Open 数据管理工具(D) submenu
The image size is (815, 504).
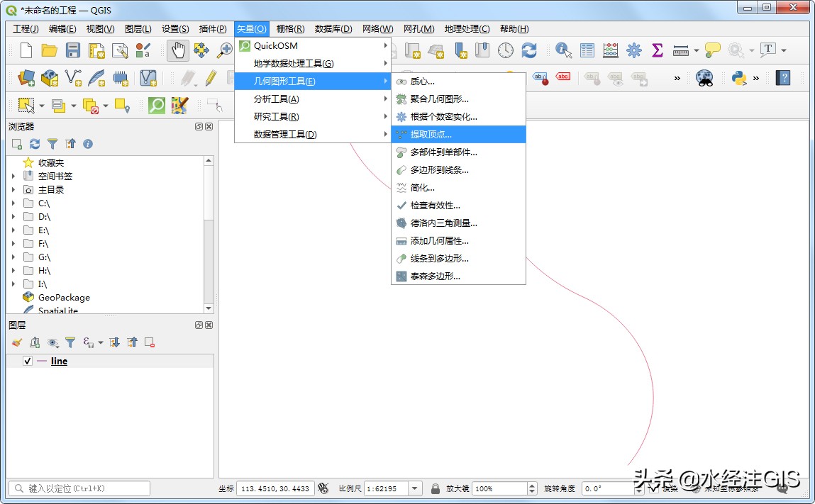pyautogui.click(x=312, y=134)
